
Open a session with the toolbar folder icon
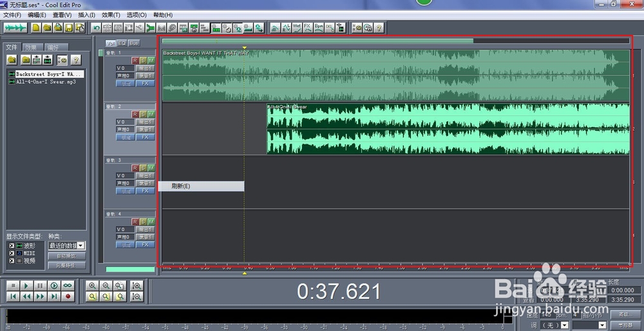[x=47, y=28]
